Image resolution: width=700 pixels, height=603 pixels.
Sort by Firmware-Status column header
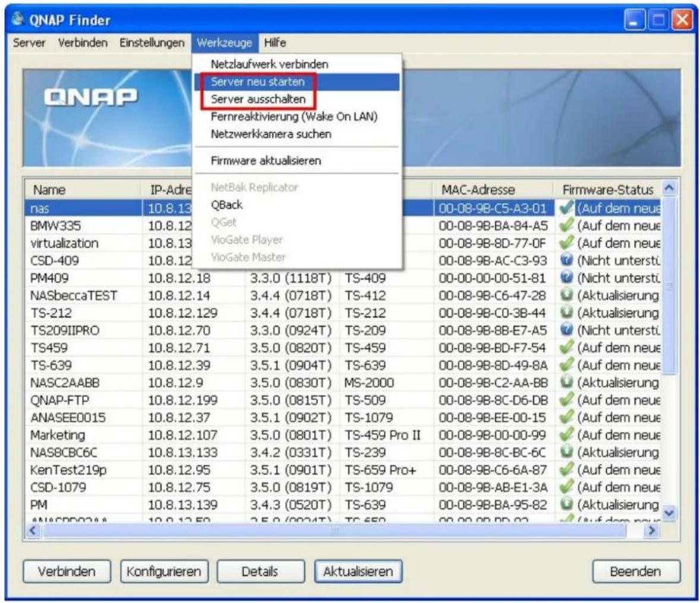coord(607,190)
